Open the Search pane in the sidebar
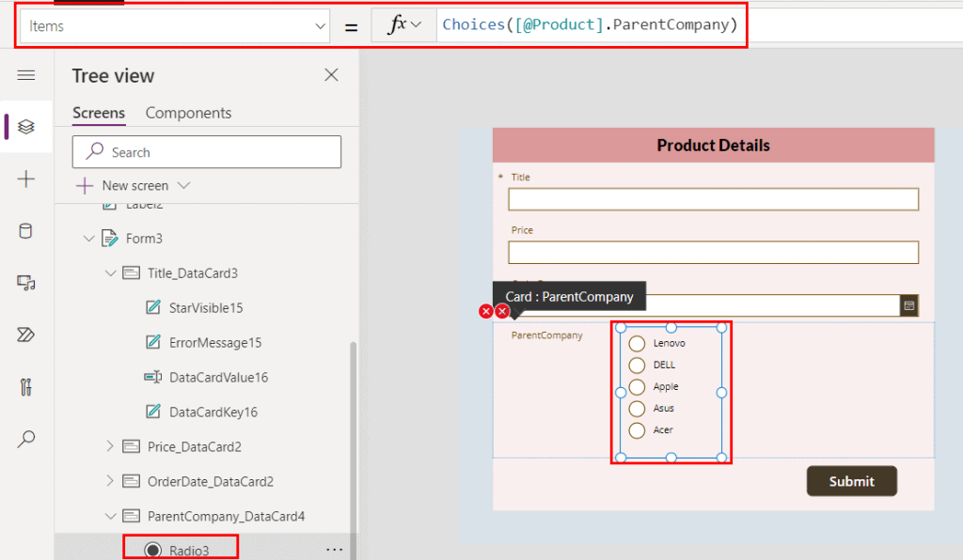Viewport: 963px width, 560px height. tap(25, 437)
